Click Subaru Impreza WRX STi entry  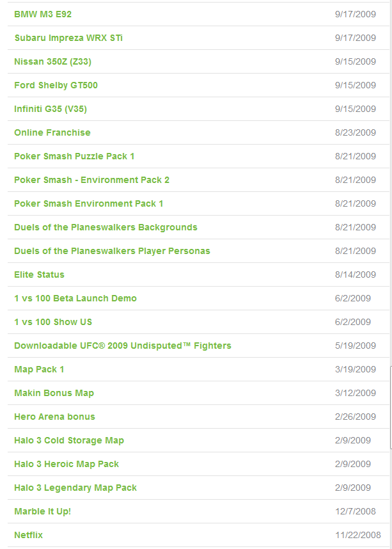[68, 38]
